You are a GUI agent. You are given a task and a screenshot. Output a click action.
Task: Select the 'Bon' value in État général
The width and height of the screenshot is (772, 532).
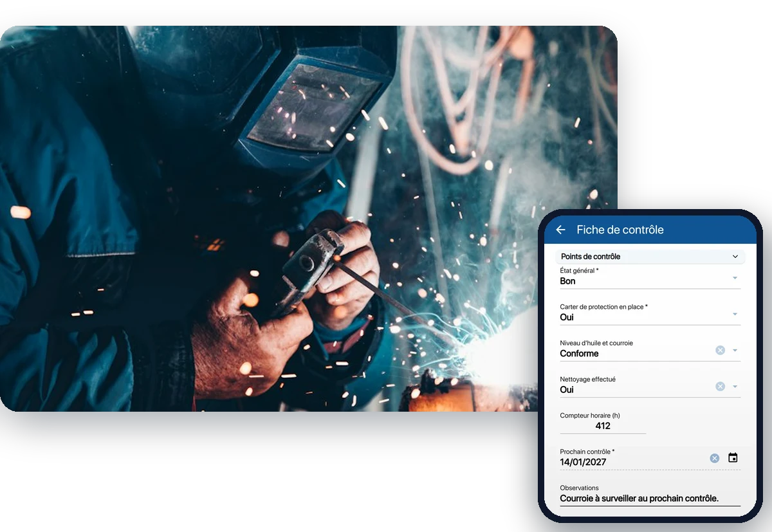pos(567,281)
